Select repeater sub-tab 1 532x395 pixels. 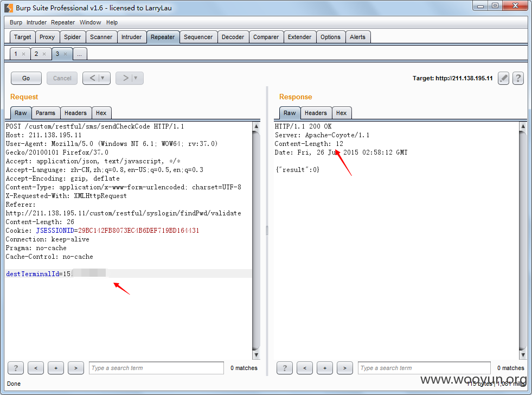(x=16, y=54)
